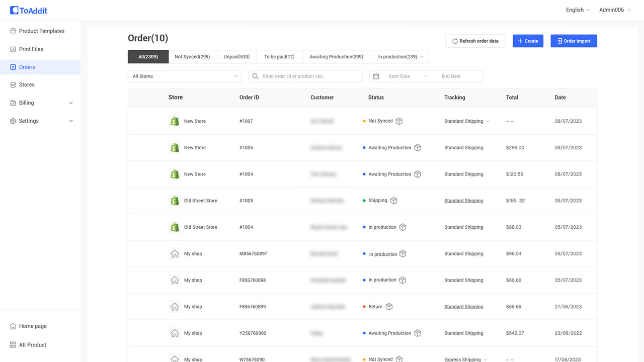Click order ID F856760899
644x362 pixels.
pyautogui.click(x=253, y=307)
